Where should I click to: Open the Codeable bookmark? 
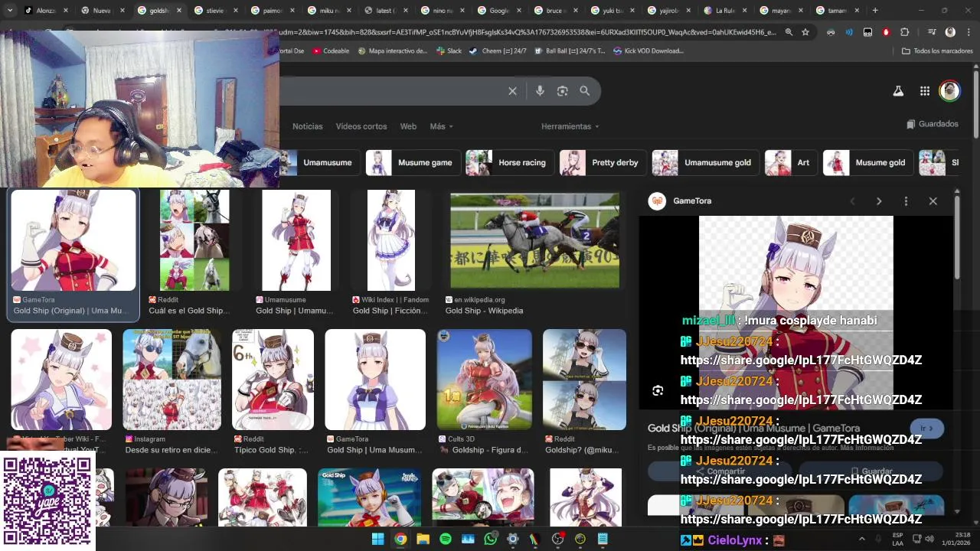[330, 51]
